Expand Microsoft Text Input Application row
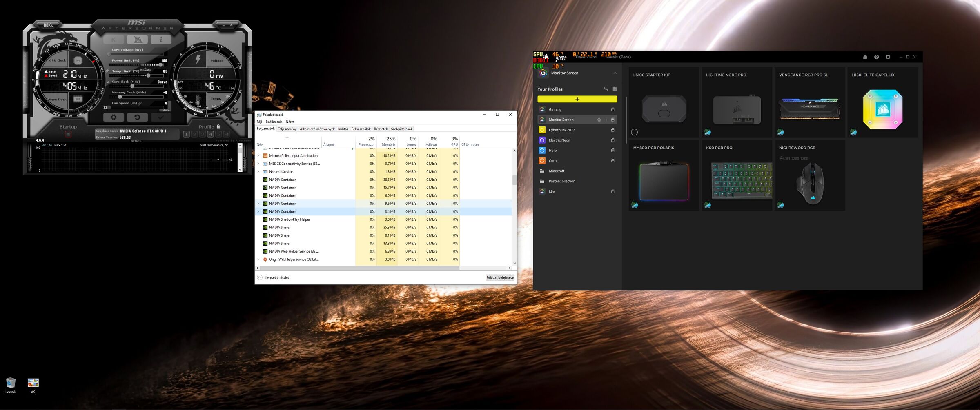980x410 pixels. pos(258,156)
